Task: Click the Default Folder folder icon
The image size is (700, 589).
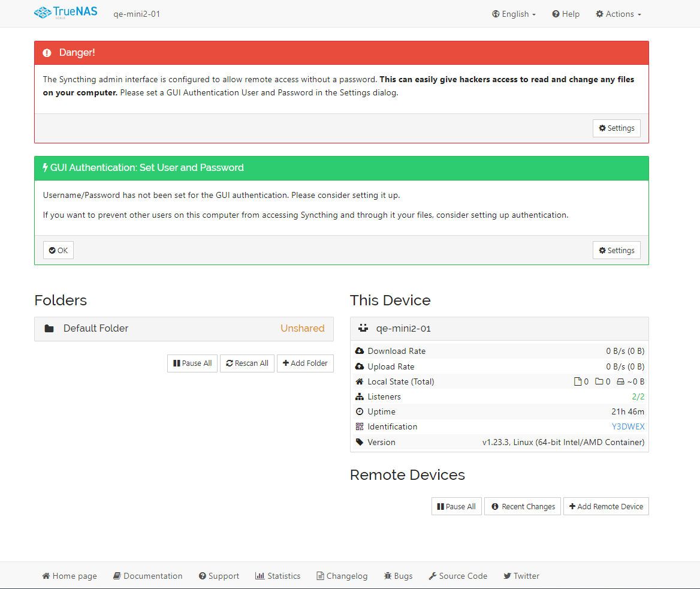Action: 49,329
